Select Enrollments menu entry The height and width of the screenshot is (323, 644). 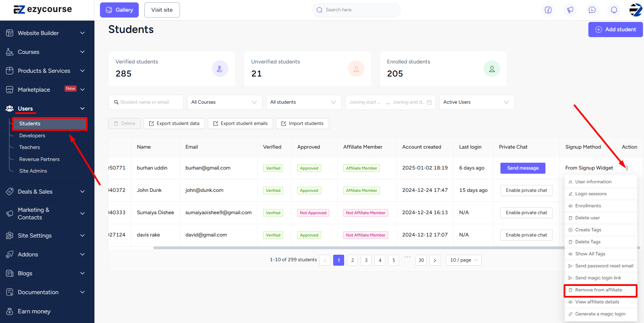(601, 206)
